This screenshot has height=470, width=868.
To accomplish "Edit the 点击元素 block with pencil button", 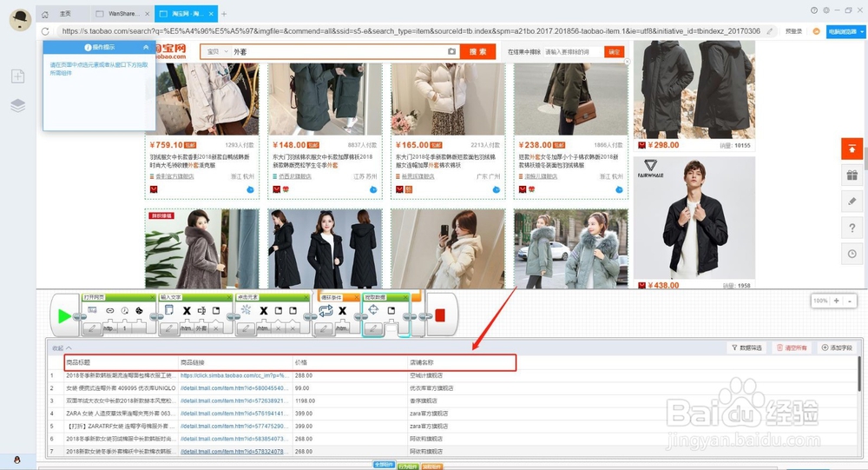I will click(x=246, y=328).
